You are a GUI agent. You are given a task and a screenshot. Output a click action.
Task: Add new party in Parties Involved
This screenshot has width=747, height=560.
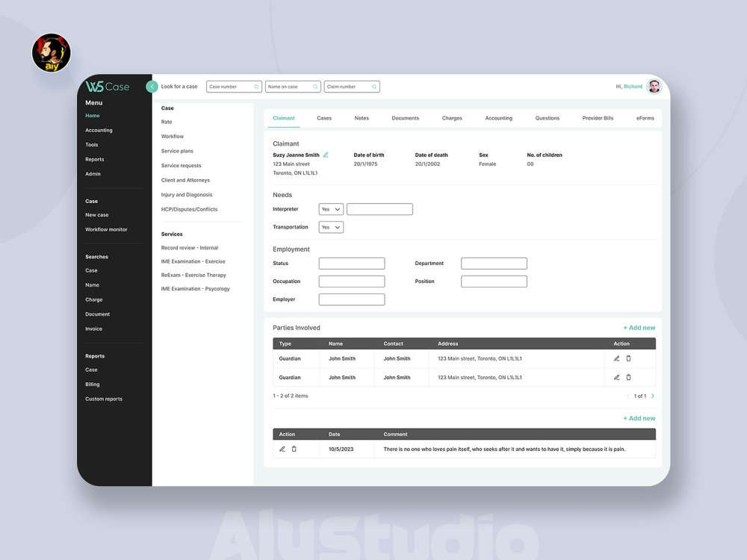pos(639,328)
